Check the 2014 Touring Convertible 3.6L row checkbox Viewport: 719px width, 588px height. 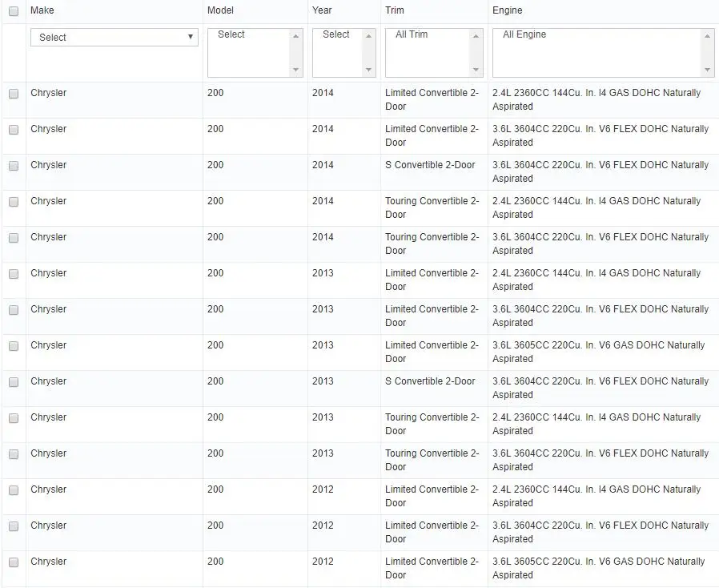pyautogui.click(x=14, y=238)
